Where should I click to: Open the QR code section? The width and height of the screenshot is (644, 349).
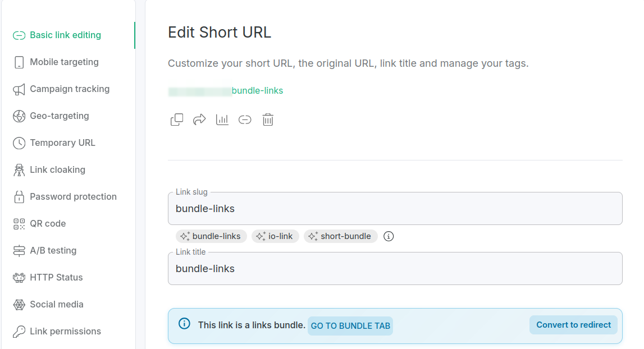(x=48, y=224)
